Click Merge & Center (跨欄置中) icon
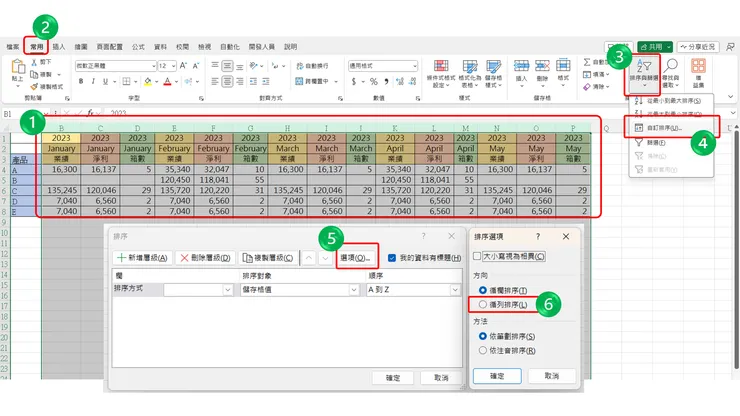The width and height of the screenshot is (740, 416). (x=299, y=81)
